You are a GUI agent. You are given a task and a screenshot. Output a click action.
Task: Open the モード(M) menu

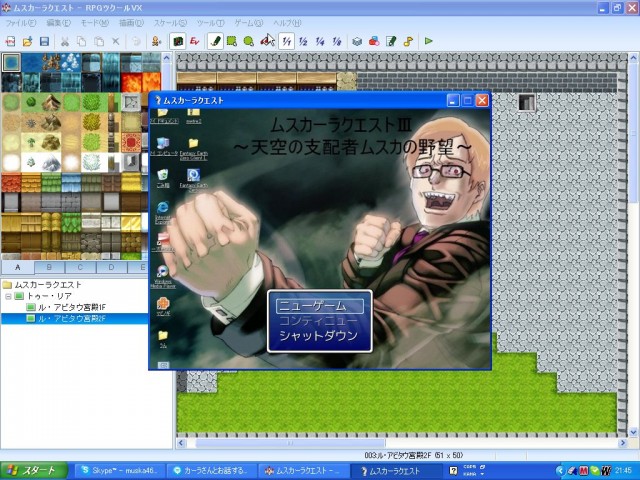tap(95, 23)
